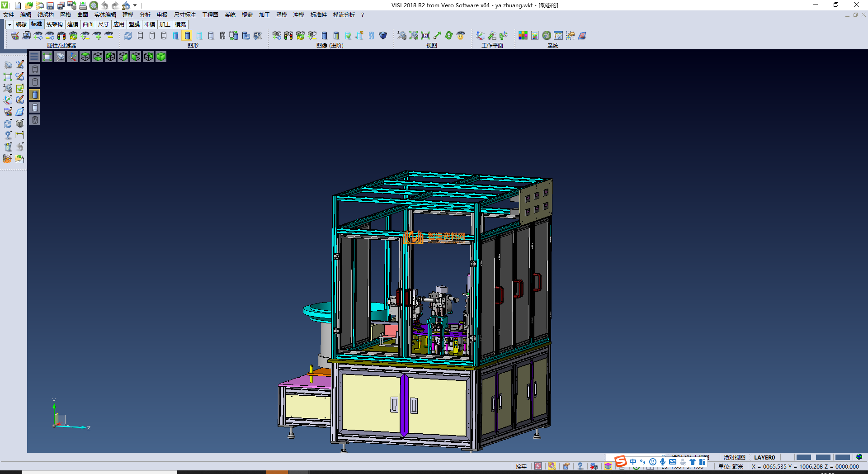Viewport: 868px width, 474px height.
Task: Open the 实体编辑 menu
Action: (x=105, y=15)
